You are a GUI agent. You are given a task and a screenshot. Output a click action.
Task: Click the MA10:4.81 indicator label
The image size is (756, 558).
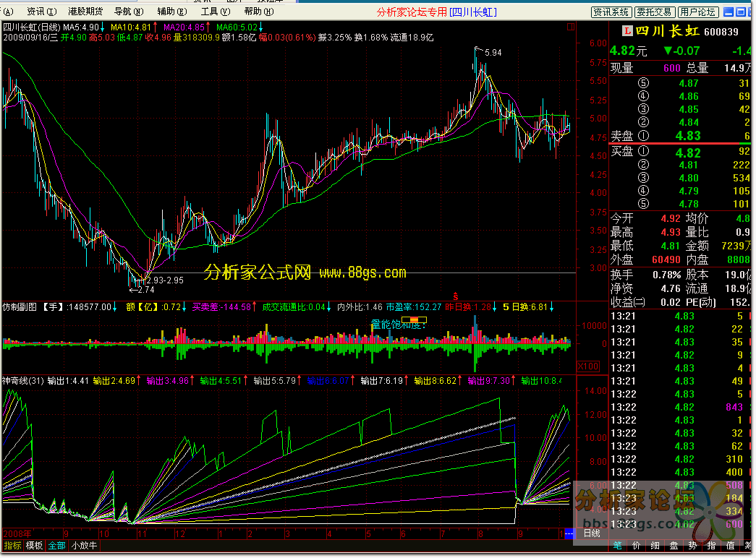pyautogui.click(x=131, y=27)
